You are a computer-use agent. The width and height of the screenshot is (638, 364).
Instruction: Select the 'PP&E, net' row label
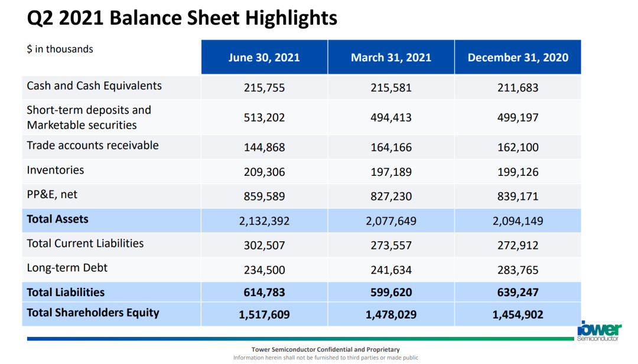tap(52, 195)
